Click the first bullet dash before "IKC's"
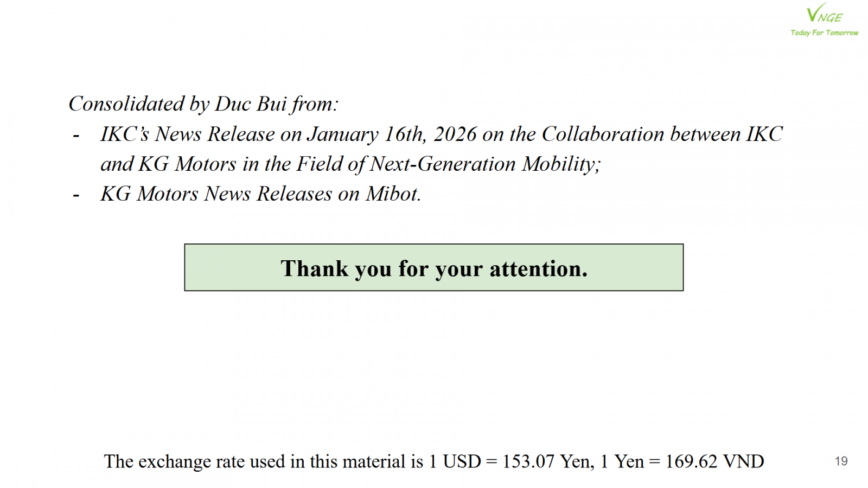Viewport: 868px width, 488px height. click(x=76, y=135)
